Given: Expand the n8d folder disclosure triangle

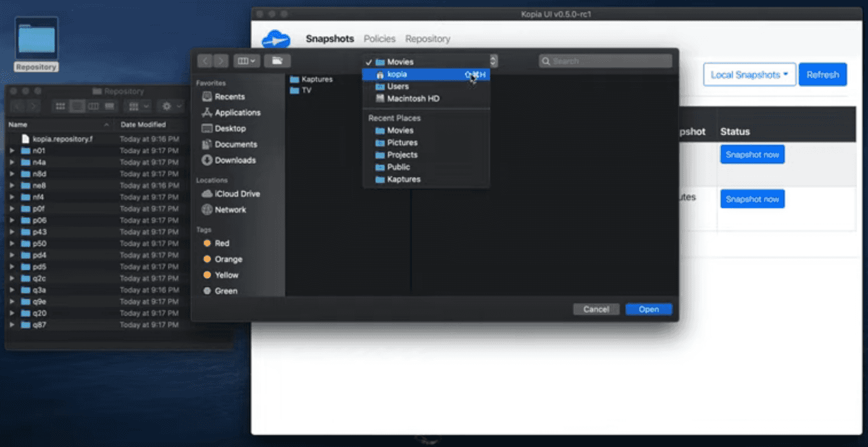Looking at the screenshot, I should coord(12,174).
